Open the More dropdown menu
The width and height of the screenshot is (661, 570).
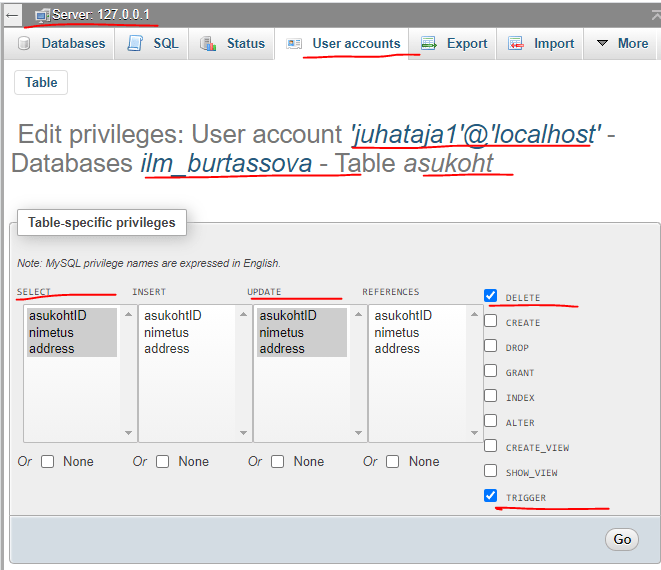tap(622, 44)
